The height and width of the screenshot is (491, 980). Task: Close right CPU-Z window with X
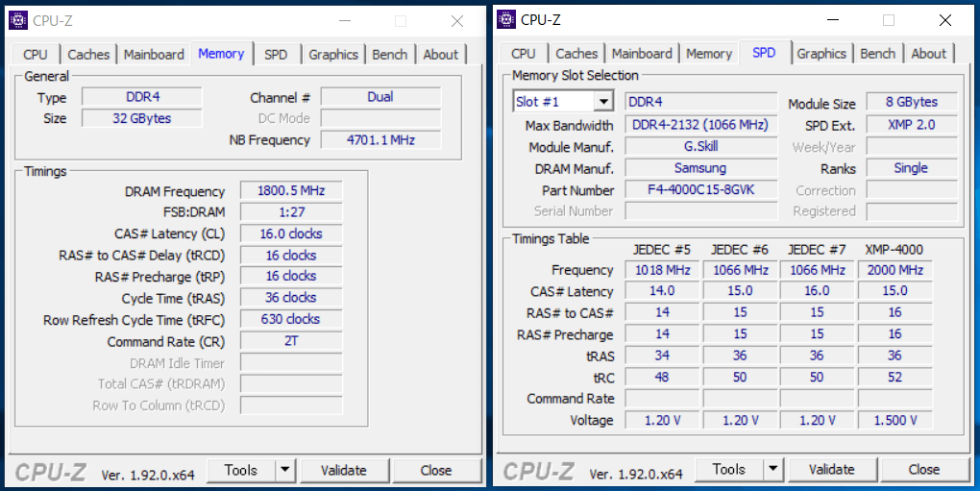(x=945, y=20)
